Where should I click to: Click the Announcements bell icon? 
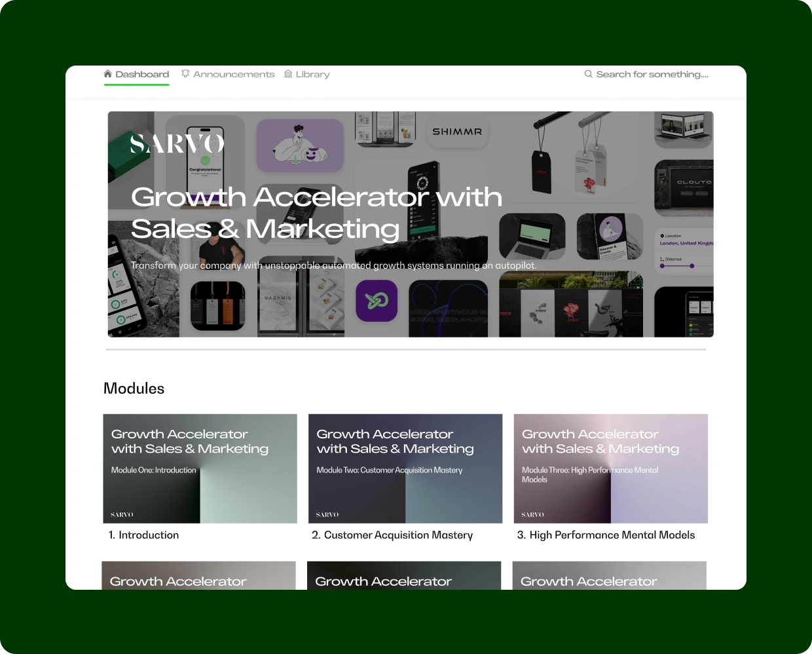point(185,74)
